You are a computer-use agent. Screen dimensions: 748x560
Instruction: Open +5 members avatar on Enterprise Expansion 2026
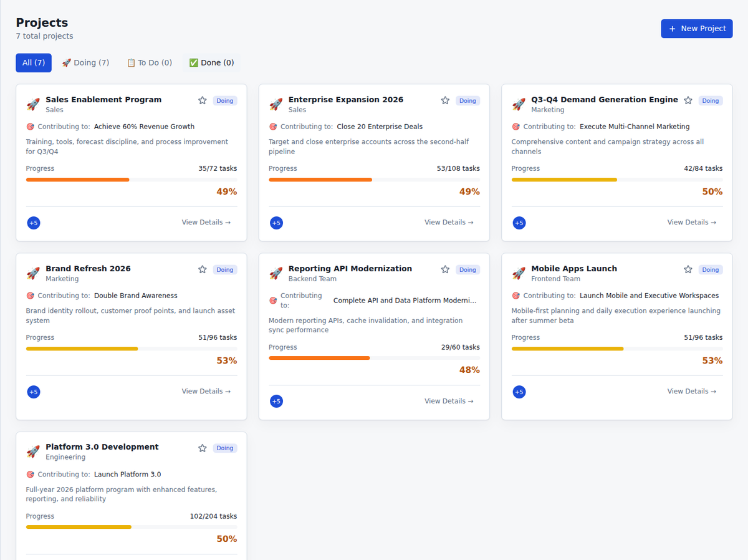[276, 223]
